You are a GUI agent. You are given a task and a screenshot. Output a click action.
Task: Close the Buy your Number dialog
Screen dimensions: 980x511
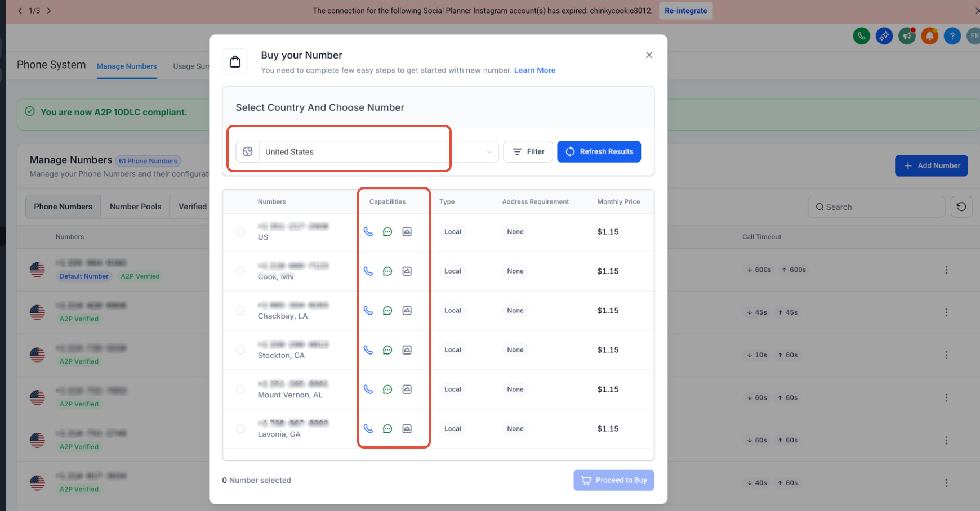(x=649, y=55)
